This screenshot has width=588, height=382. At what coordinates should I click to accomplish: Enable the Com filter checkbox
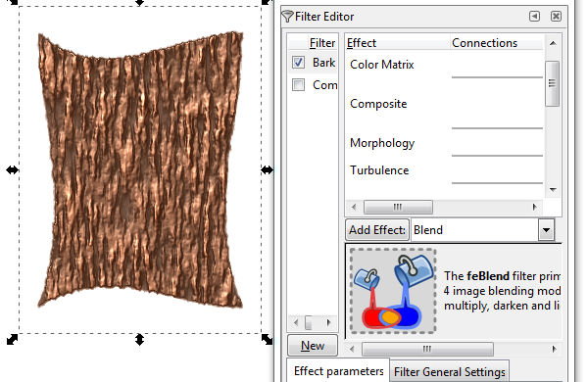click(298, 84)
